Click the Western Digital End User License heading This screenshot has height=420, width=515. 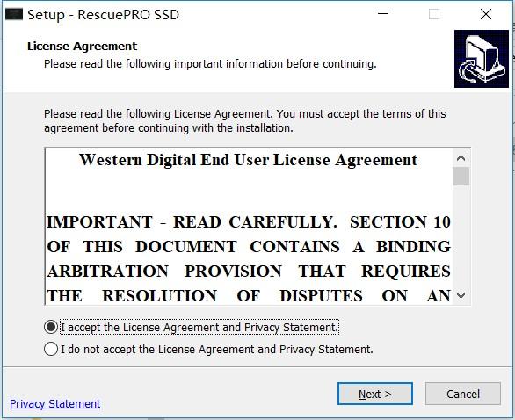coord(249,160)
